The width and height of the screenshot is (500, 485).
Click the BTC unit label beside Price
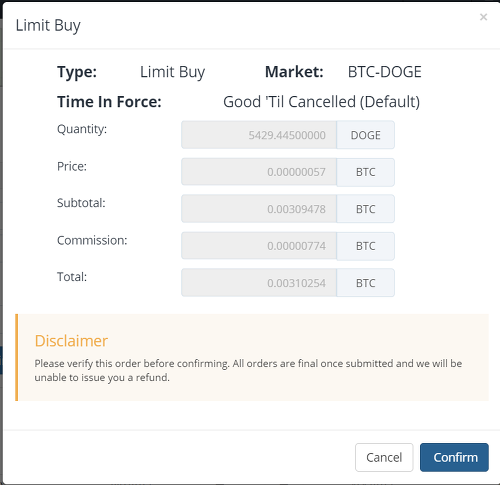366,172
